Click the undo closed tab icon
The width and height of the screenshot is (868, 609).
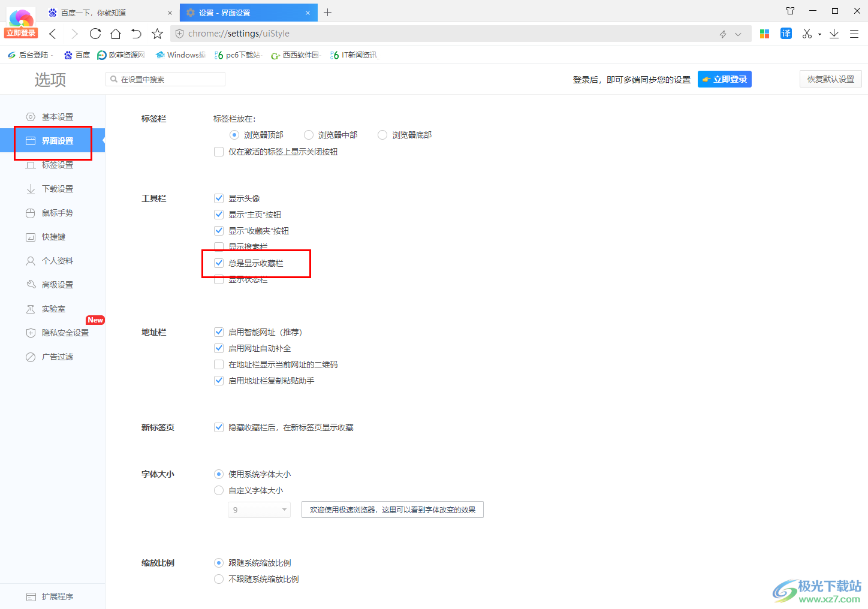(136, 34)
